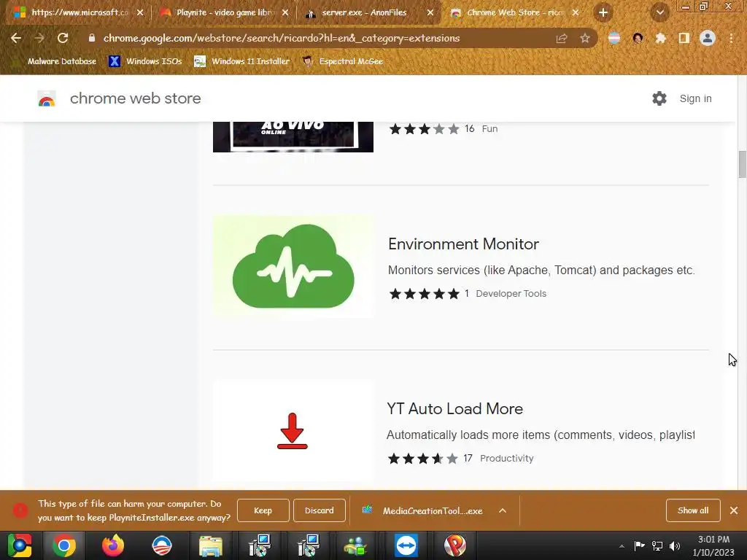Click YT Auto Load More star rating

[x=423, y=459]
